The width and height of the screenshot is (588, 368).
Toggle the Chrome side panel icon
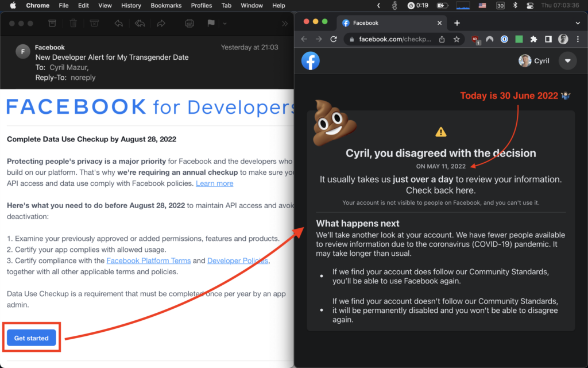[548, 39]
